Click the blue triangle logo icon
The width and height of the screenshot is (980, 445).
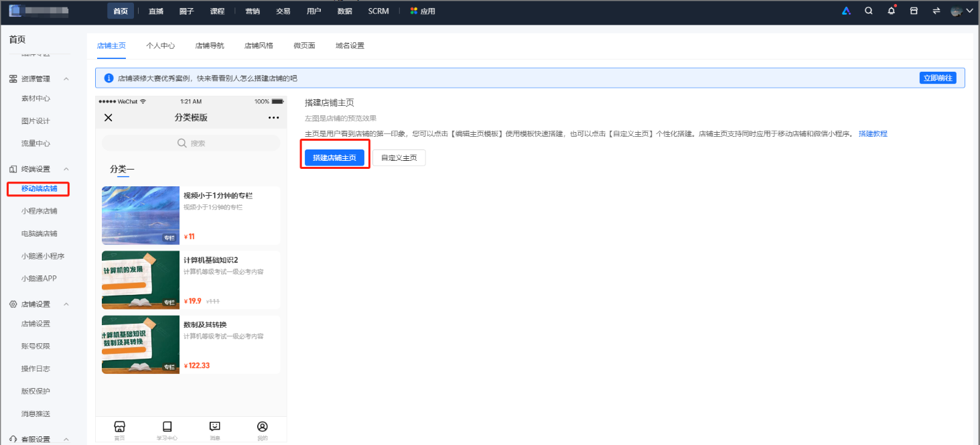point(846,11)
